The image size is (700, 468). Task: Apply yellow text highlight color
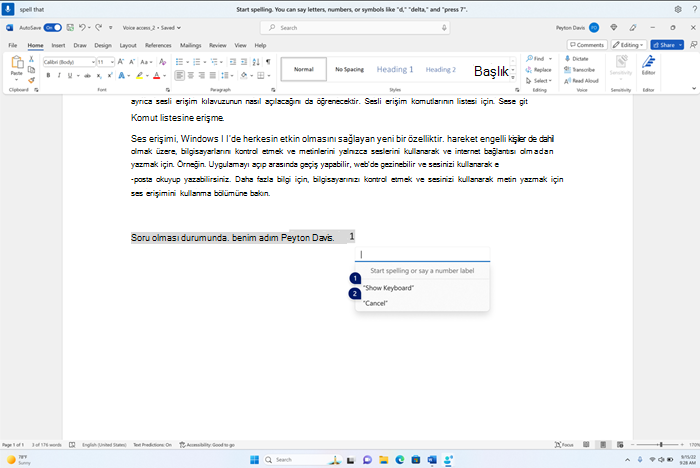click(x=140, y=75)
